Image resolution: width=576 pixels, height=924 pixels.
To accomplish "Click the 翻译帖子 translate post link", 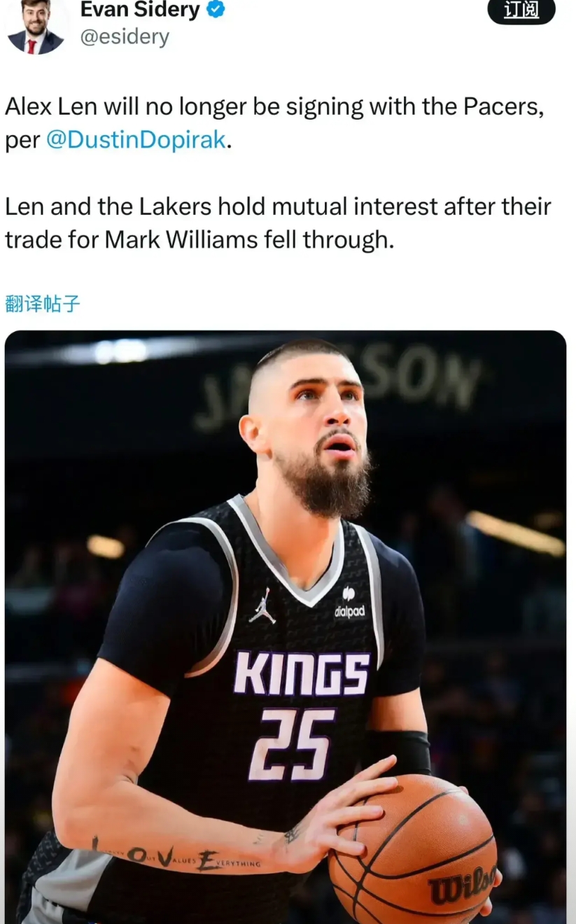I will [43, 303].
